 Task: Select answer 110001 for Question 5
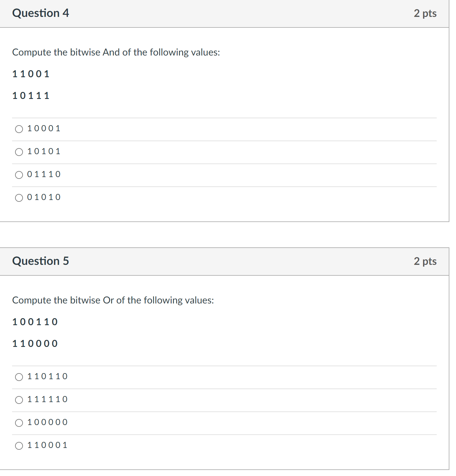click(x=19, y=446)
